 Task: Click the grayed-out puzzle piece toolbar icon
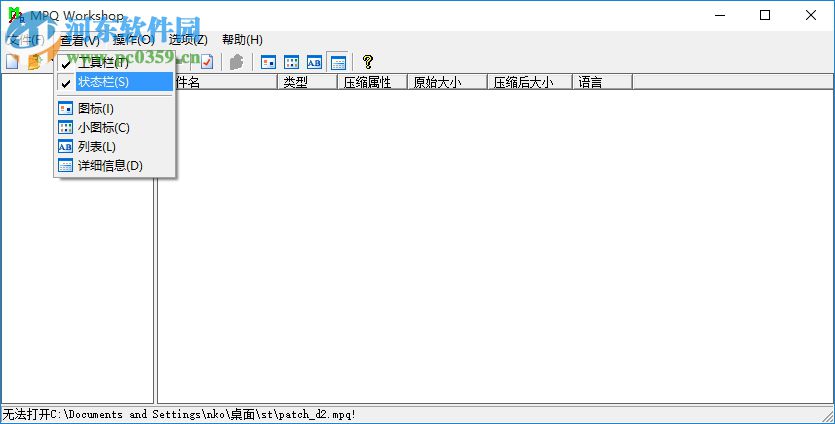coord(236,62)
